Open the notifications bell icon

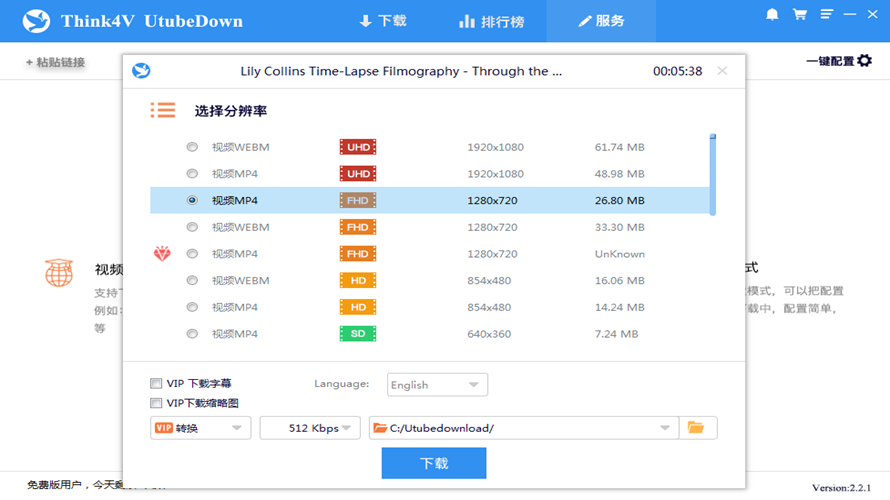tap(772, 14)
